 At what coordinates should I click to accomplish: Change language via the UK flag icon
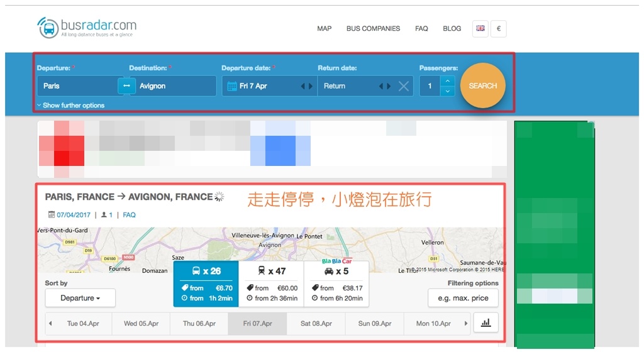[x=480, y=28]
